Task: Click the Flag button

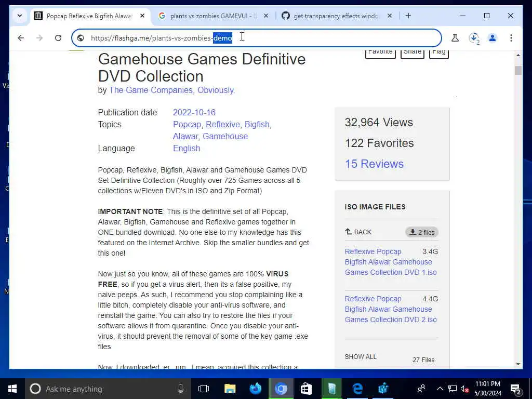Action: coord(438,54)
